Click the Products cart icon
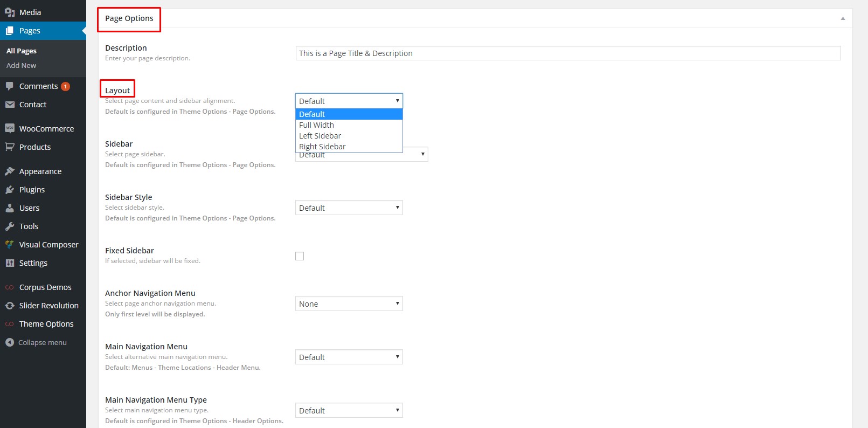 point(10,147)
